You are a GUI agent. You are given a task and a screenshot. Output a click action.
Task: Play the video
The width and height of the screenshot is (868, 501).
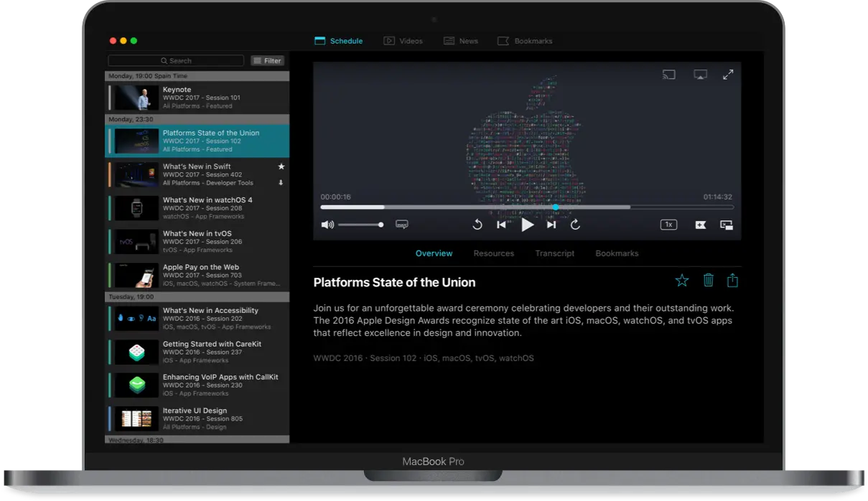point(528,225)
